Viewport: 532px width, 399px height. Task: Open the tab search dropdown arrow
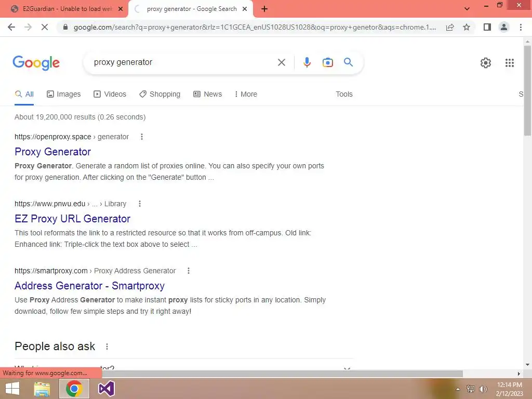coord(467,9)
